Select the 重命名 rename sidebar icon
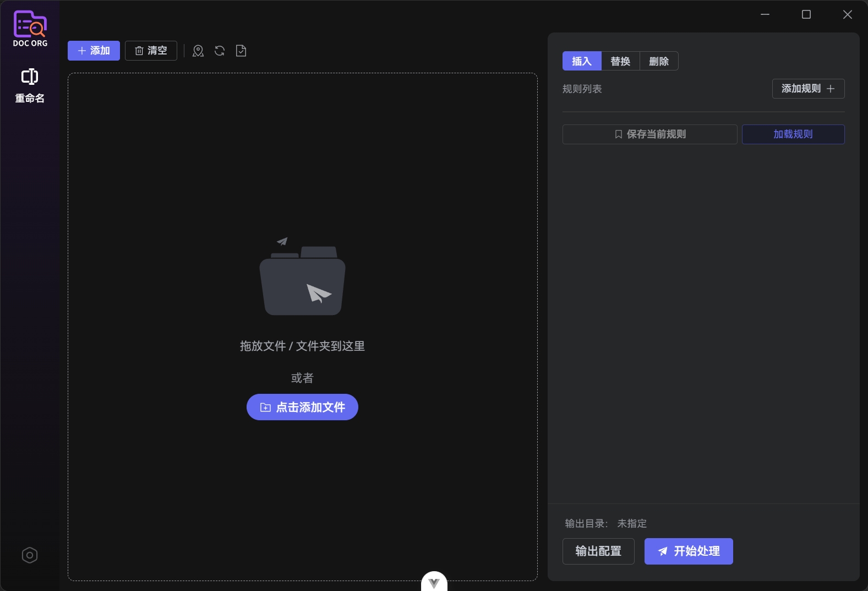This screenshot has width=868, height=591. (x=30, y=86)
